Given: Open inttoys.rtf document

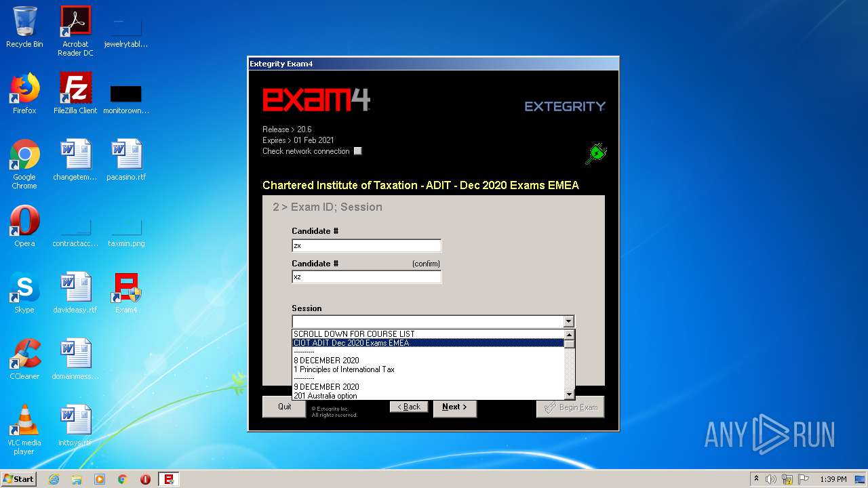Looking at the screenshot, I should coord(75,426).
